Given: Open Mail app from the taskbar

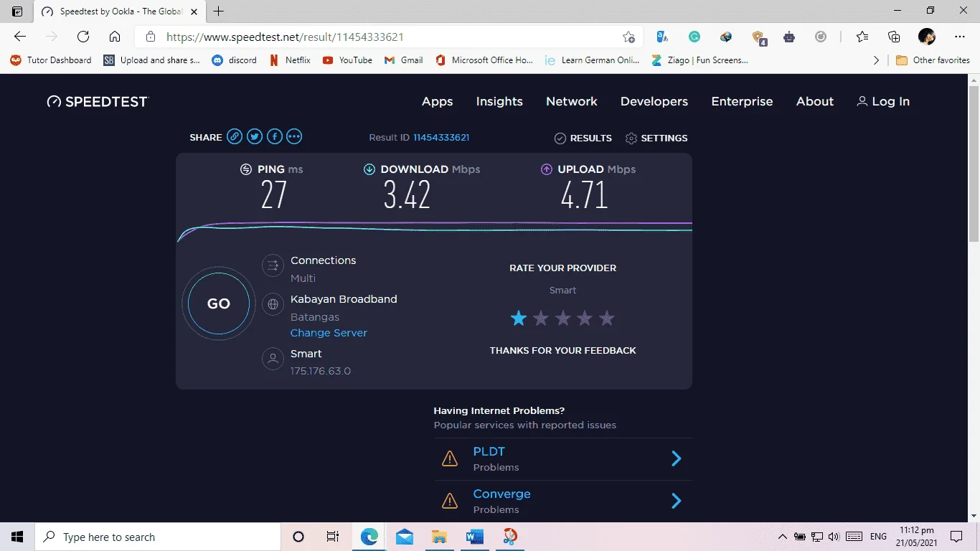Looking at the screenshot, I should (404, 537).
